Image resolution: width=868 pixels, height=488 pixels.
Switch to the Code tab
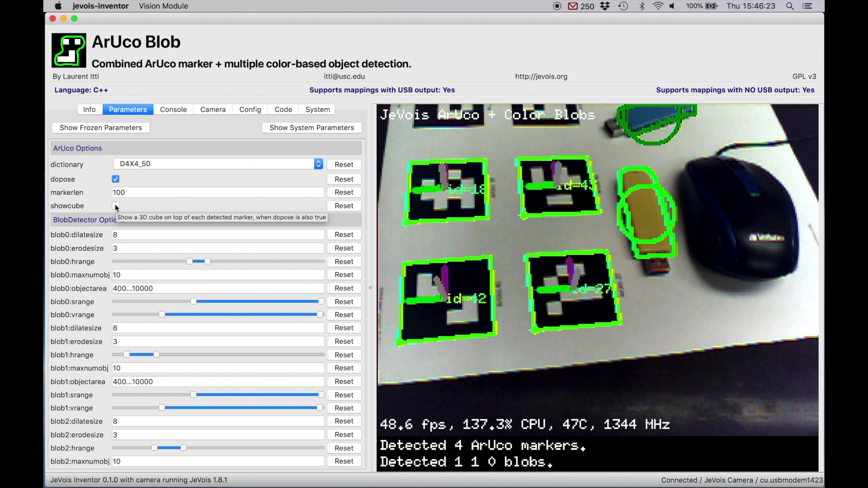[x=283, y=109]
